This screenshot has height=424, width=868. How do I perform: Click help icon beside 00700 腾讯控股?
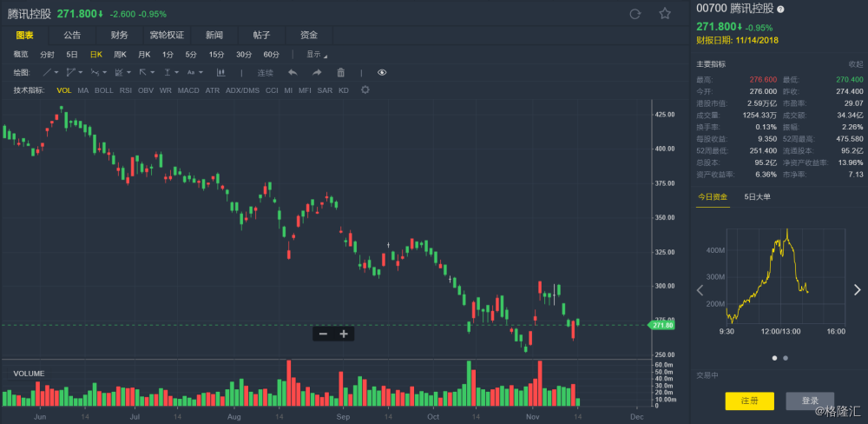pos(780,9)
